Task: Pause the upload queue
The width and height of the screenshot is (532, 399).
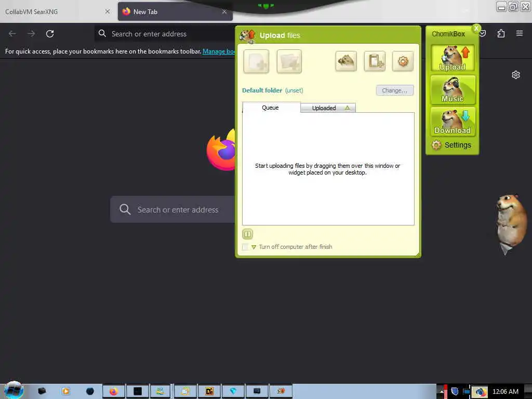Action: click(x=247, y=234)
